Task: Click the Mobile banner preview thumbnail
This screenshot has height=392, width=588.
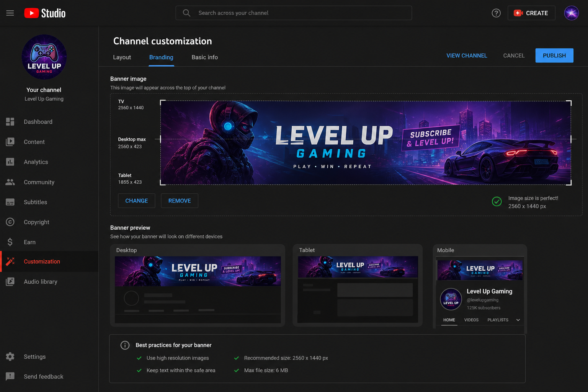Action: (x=480, y=270)
